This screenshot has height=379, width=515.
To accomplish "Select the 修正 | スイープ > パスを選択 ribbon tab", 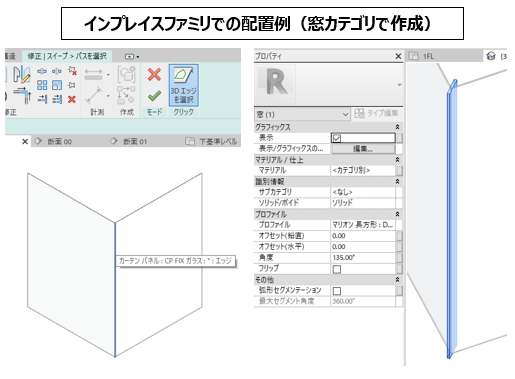I will [x=67, y=56].
